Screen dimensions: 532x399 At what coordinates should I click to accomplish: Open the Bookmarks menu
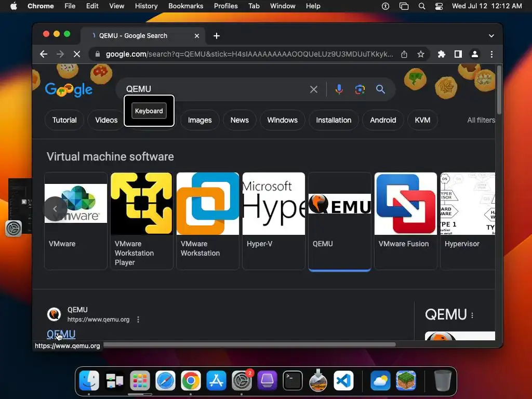point(185,6)
